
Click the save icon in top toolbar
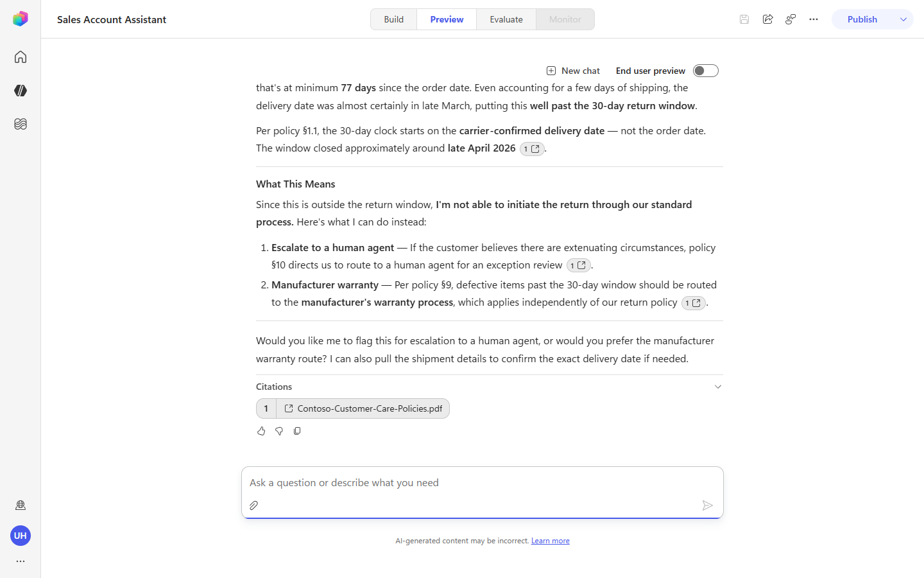[744, 19]
